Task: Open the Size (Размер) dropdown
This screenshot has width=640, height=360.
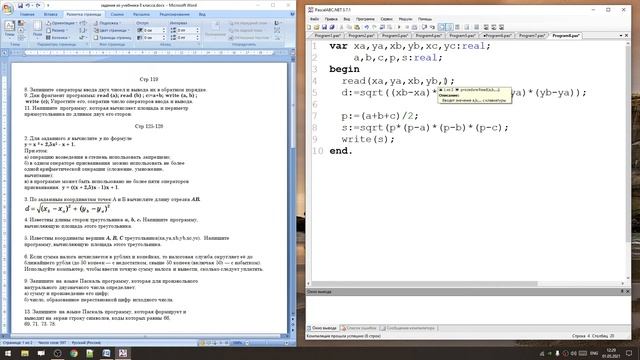Action: click(57, 30)
